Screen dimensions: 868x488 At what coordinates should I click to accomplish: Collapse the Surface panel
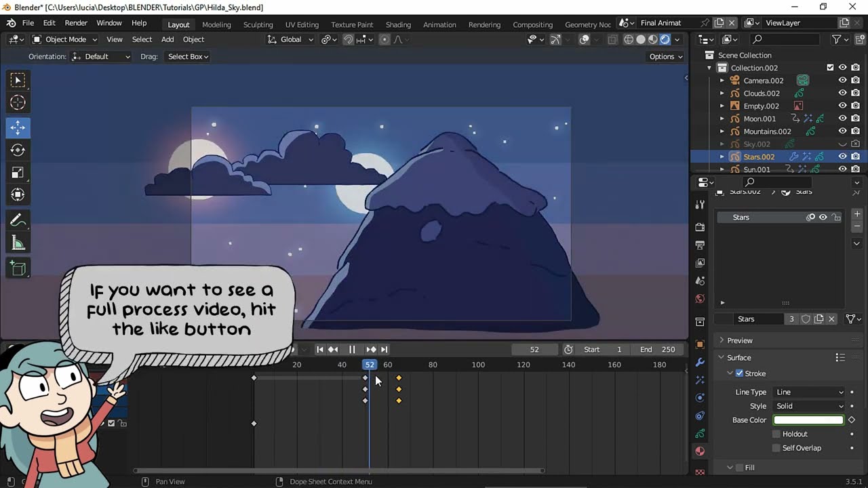722,357
